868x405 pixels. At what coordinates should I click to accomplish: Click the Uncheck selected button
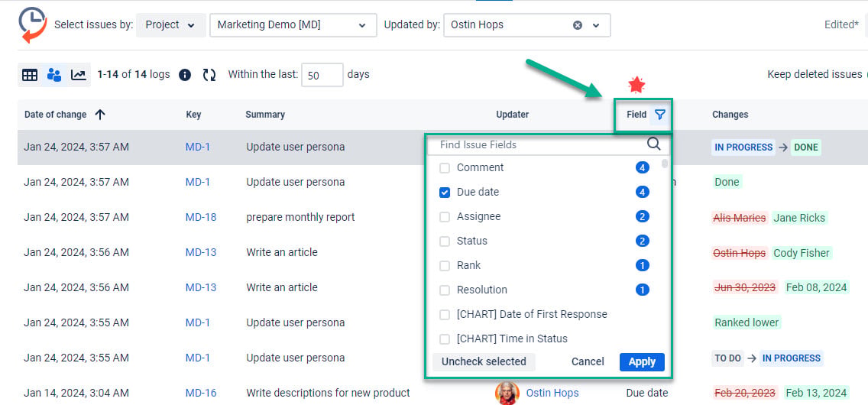coord(484,362)
